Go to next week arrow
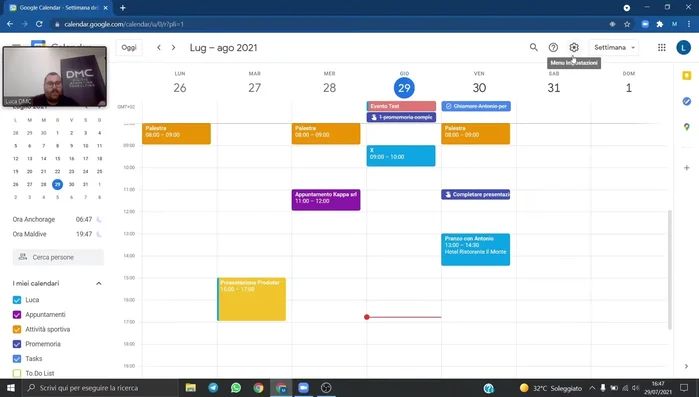699x397 pixels. pos(173,47)
